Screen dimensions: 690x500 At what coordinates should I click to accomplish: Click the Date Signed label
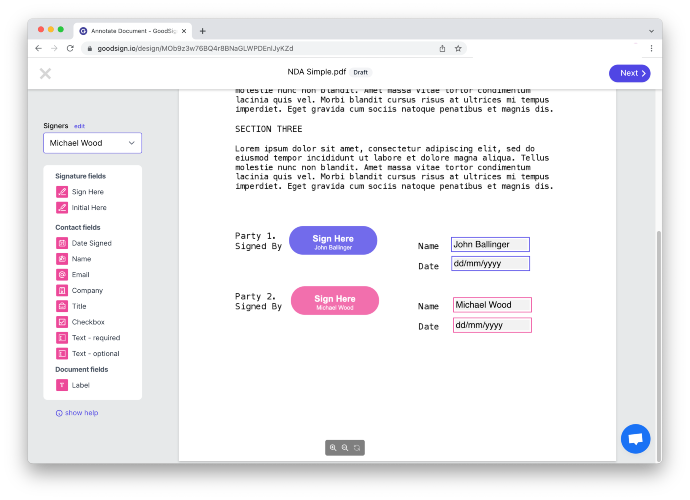[92, 243]
